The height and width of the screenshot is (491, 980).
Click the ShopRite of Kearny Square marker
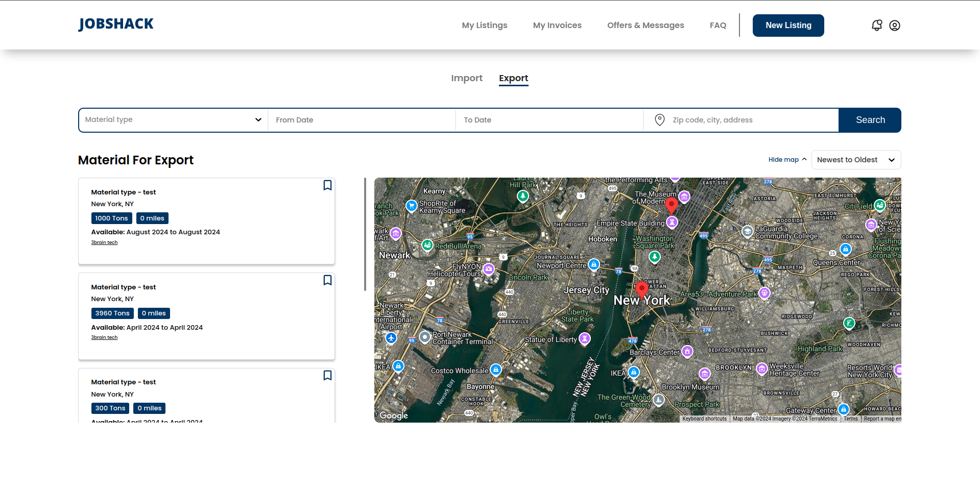(412, 206)
